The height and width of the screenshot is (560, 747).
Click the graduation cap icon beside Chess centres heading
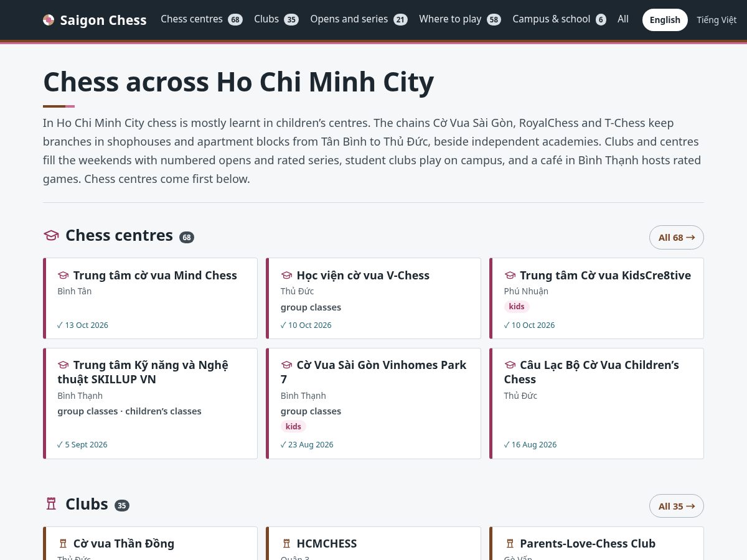[51, 235]
